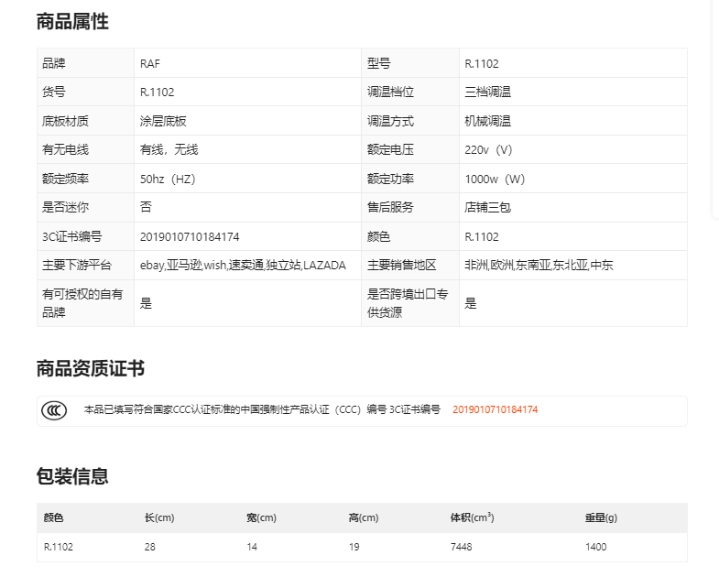Screen dimensions: 719x588
Task: Click the 商品资质证书 section heading
Action: 90,369
